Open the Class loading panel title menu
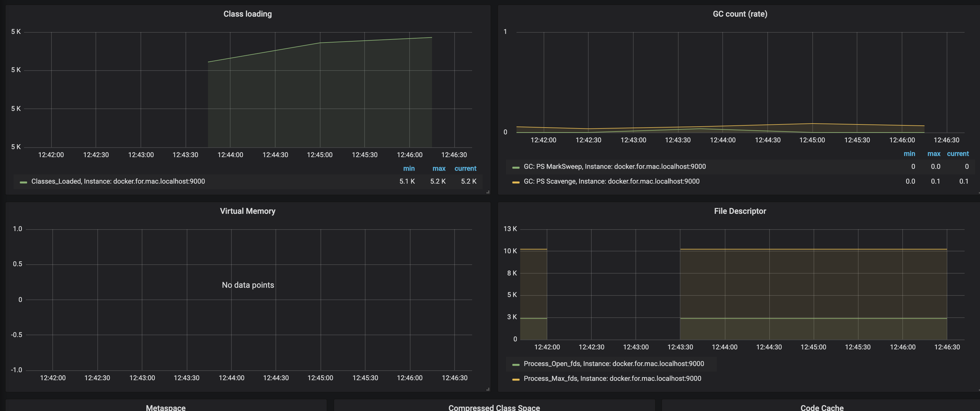 pyautogui.click(x=247, y=14)
